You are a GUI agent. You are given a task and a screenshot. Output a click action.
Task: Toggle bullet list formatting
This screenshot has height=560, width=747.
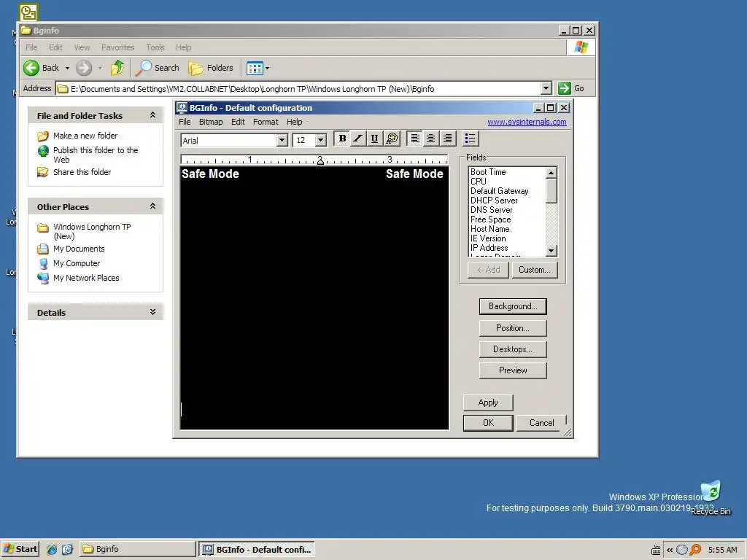471,139
